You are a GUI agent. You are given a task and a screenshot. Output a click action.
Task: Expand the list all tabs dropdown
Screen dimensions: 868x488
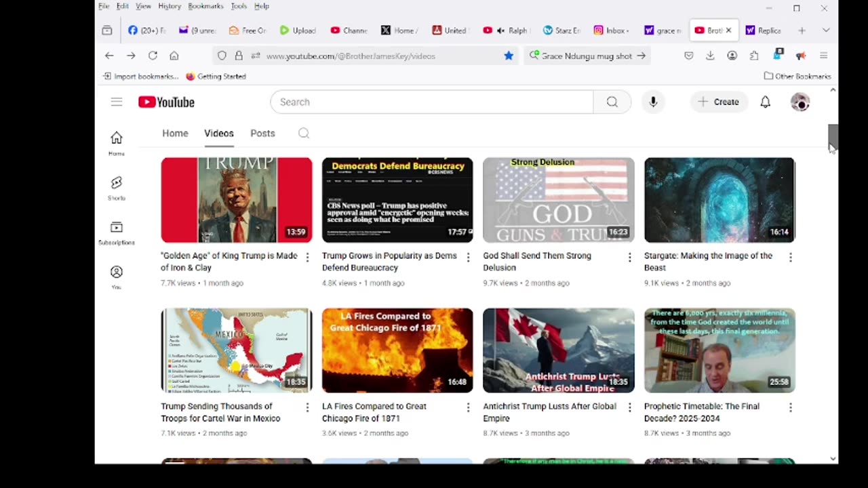point(826,30)
